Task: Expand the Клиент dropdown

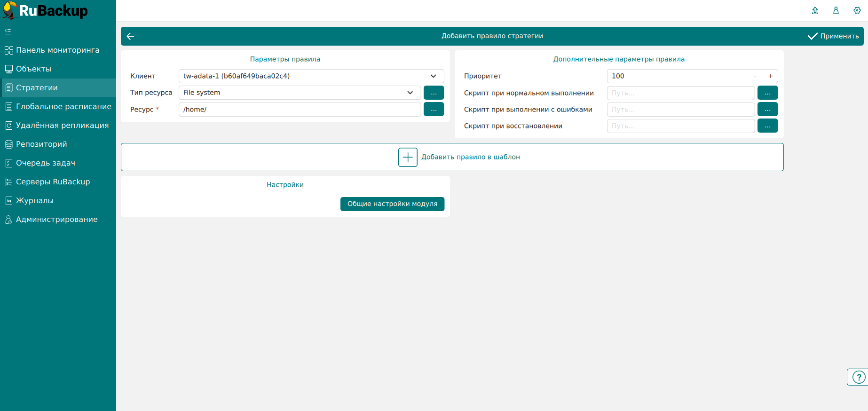Action: [433, 76]
